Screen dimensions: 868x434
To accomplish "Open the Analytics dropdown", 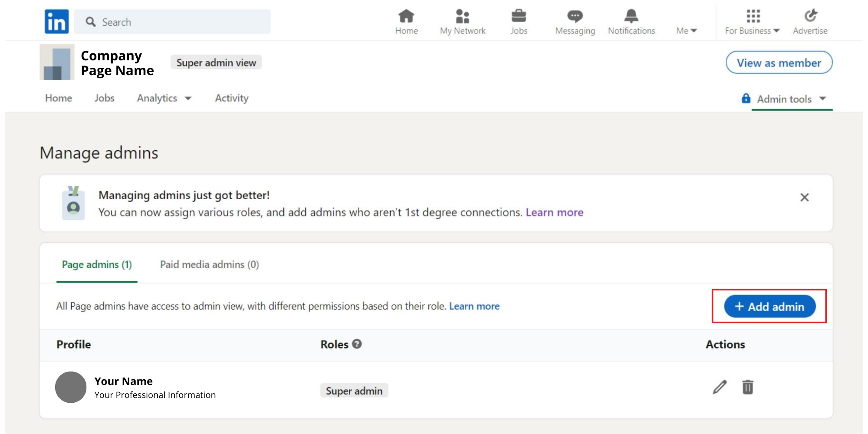I will click(164, 98).
